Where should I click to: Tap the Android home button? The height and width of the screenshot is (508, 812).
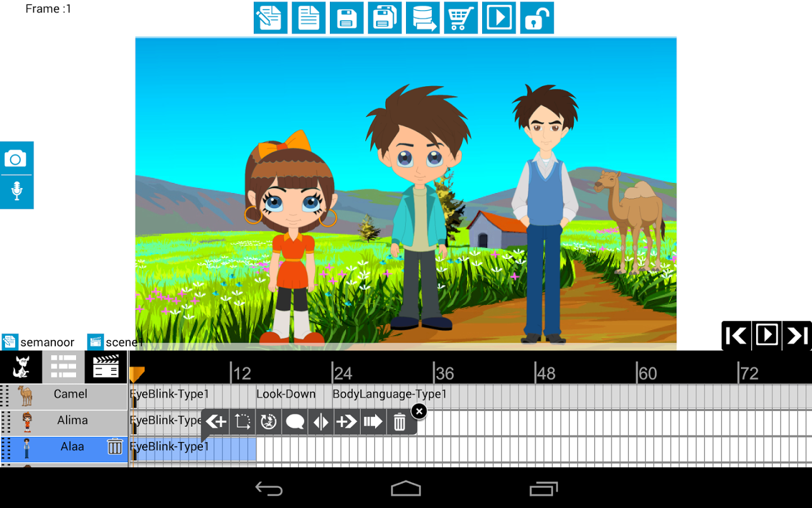pyautogui.click(x=406, y=488)
